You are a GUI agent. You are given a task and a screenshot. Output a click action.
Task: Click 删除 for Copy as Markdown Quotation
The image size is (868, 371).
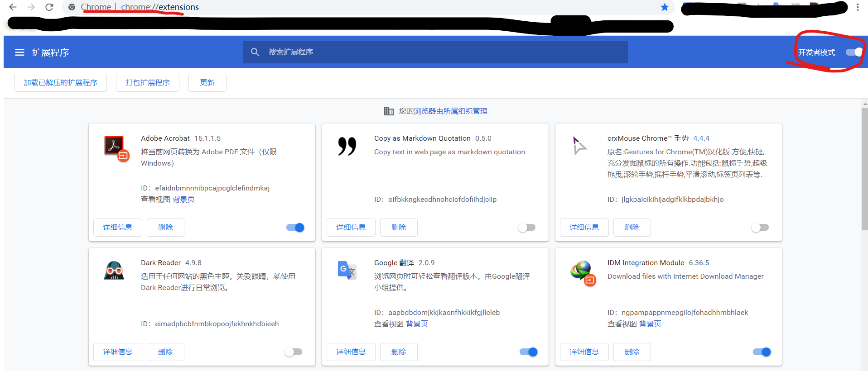399,228
